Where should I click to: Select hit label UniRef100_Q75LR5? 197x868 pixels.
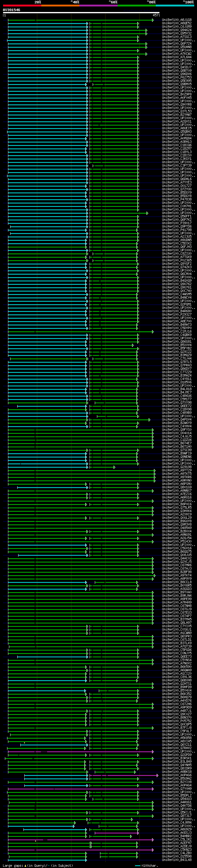pyautogui.click(x=177, y=507)
